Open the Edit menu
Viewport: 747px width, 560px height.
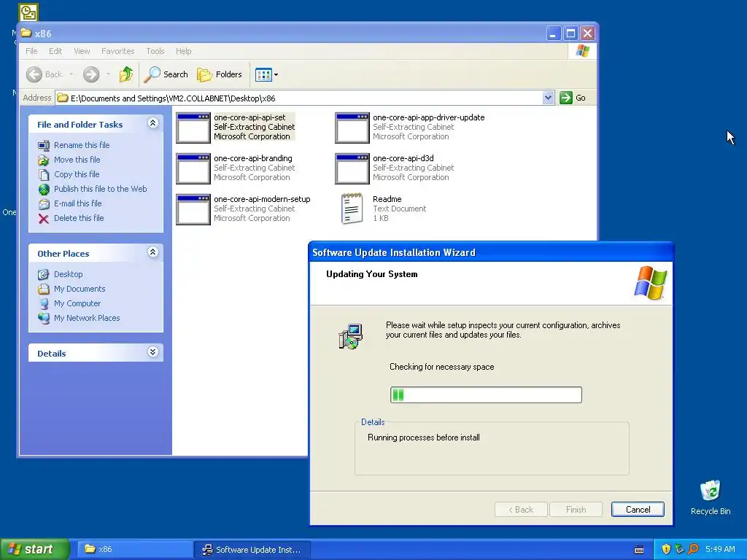55,51
